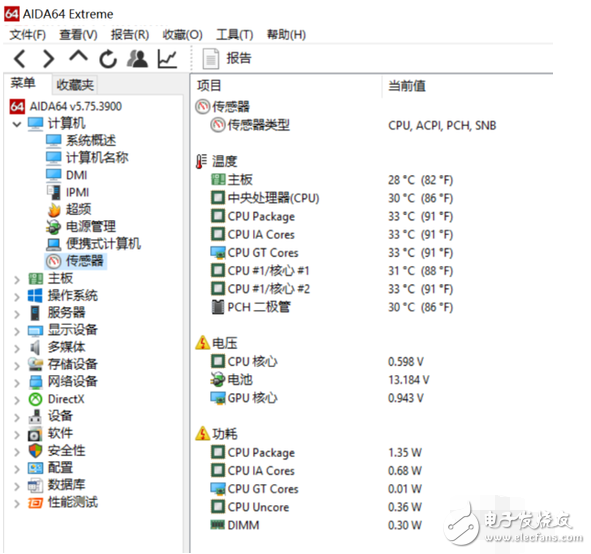The image size is (591, 554).
Task: Open the 查看(V) menu
Action: coord(78,35)
